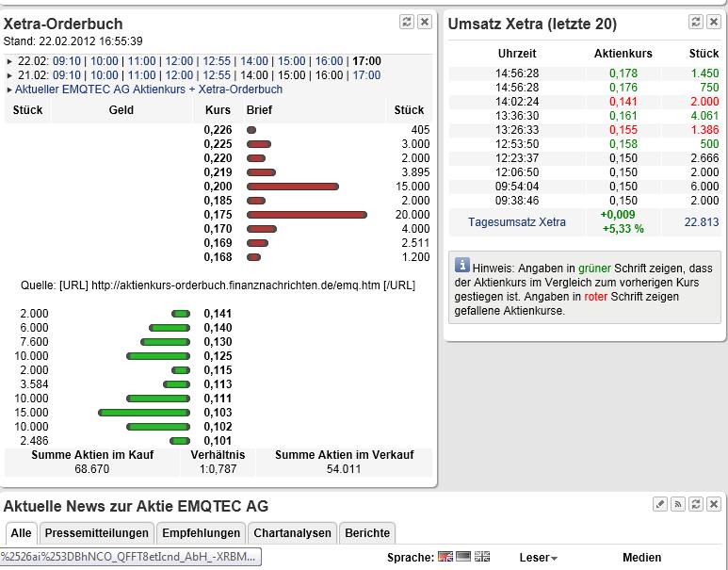
Task: Expand the 22.02 row arrow
Action: [9, 61]
